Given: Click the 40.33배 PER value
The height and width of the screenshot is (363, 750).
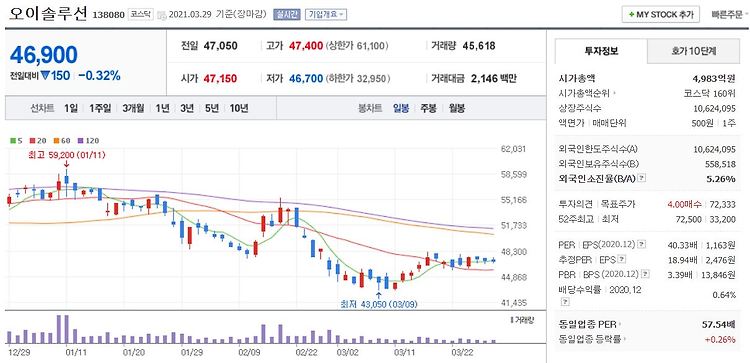Looking at the screenshot, I should click(x=684, y=245).
